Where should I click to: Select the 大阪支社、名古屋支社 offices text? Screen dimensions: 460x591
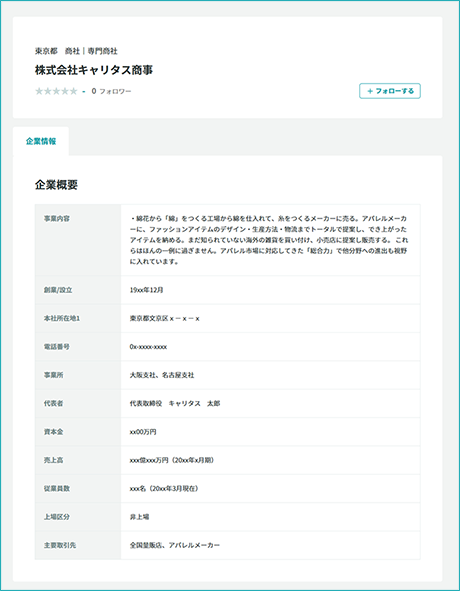[x=162, y=375]
